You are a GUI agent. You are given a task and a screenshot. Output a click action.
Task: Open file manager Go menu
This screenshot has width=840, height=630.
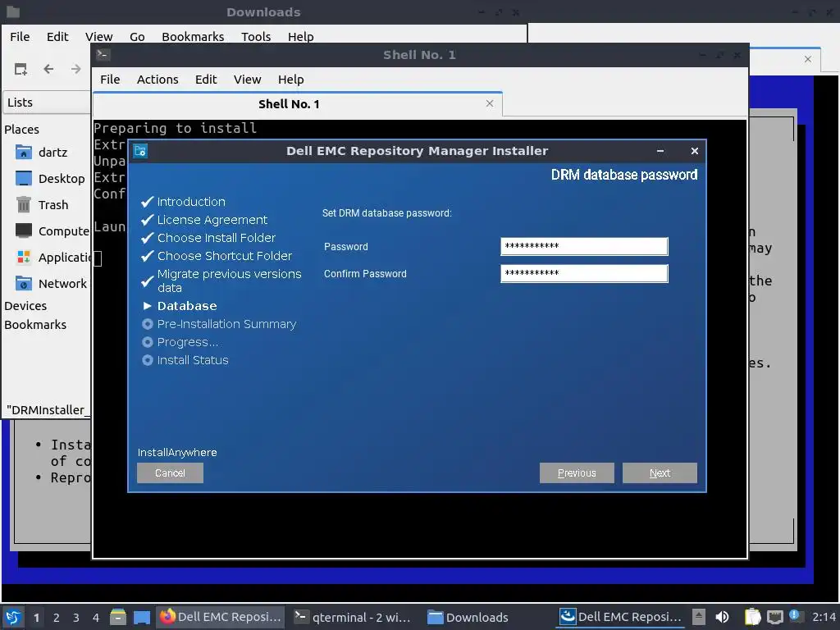click(137, 36)
